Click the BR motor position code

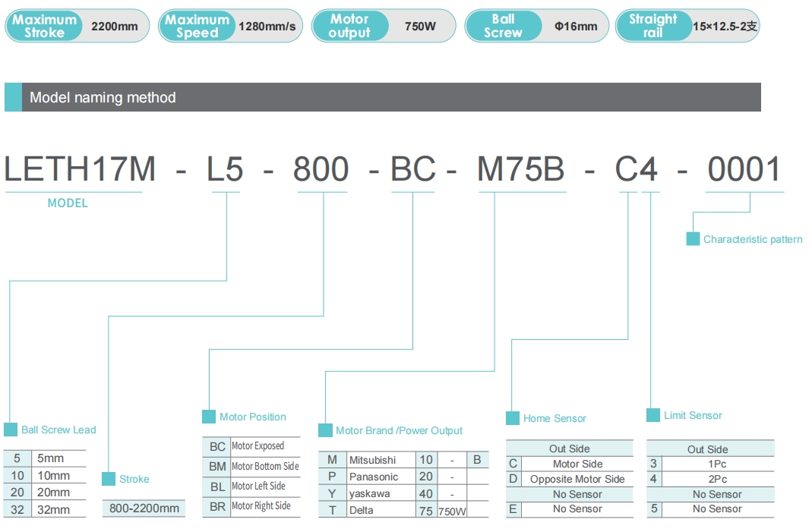[x=217, y=506]
